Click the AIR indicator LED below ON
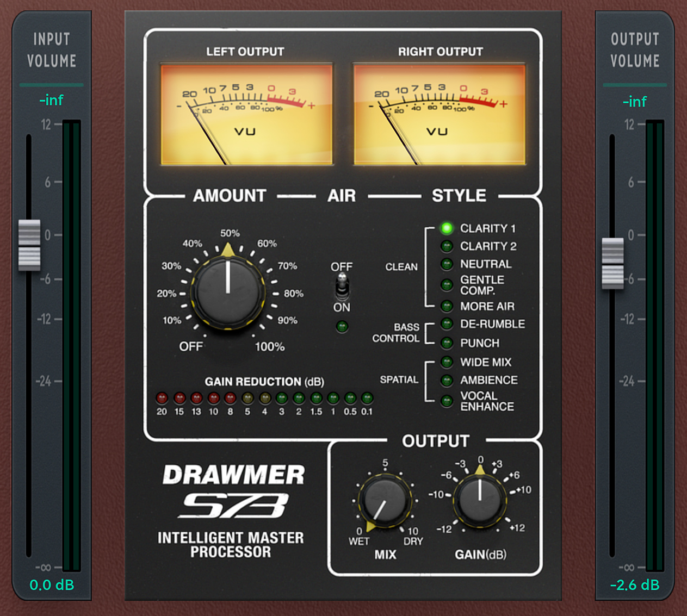 click(342, 327)
